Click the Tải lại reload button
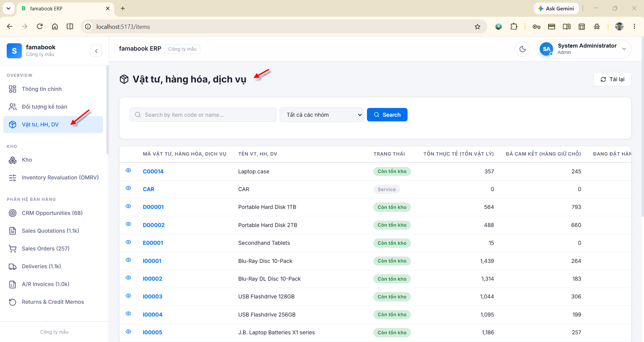This screenshot has width=644, height=342. pyautogui.click(x=612, y=79)
